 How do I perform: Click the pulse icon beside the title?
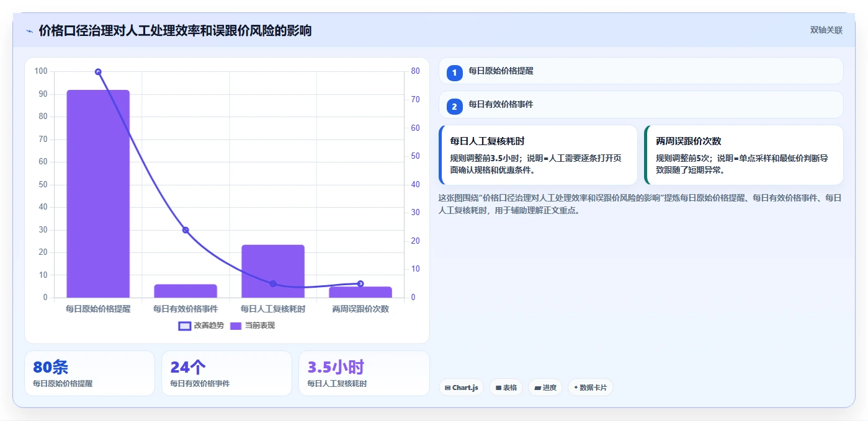click(x=29, y=31)
